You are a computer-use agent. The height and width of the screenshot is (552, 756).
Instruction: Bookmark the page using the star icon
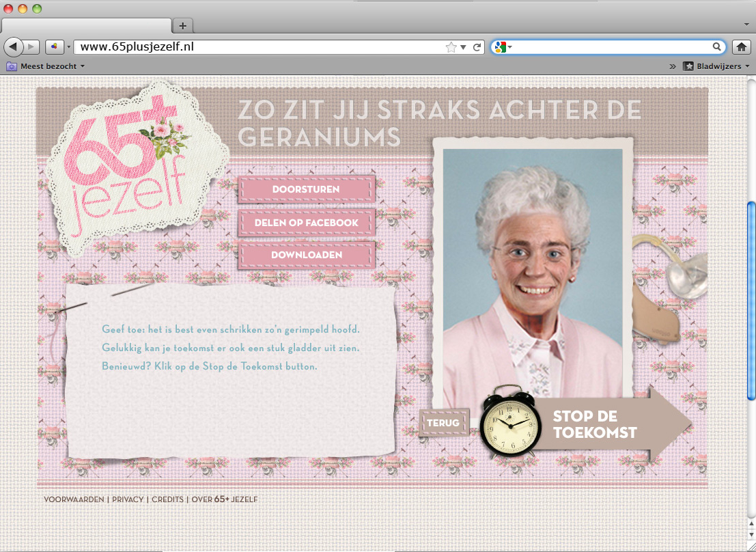point(451,47)
